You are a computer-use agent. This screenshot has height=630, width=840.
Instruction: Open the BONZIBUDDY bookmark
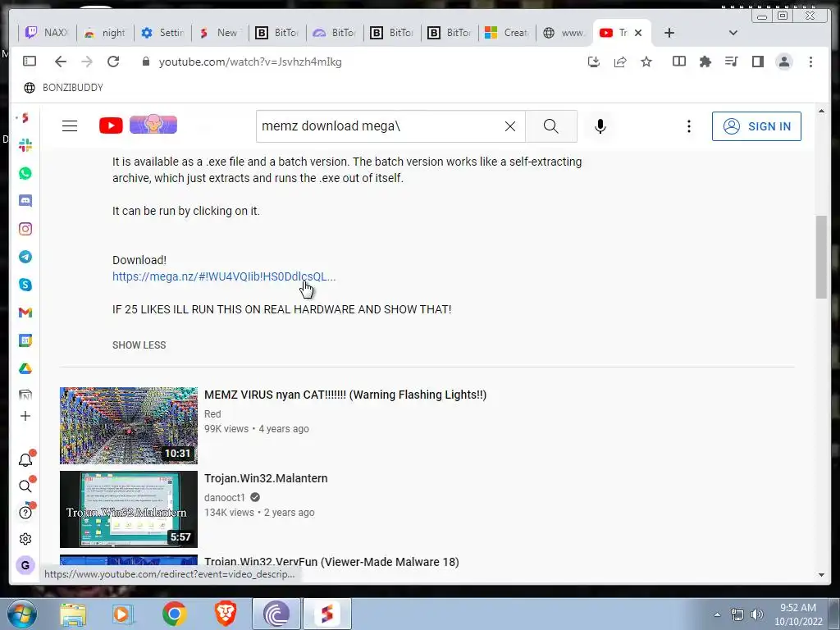pyautogui.click(x=64, y=87)
